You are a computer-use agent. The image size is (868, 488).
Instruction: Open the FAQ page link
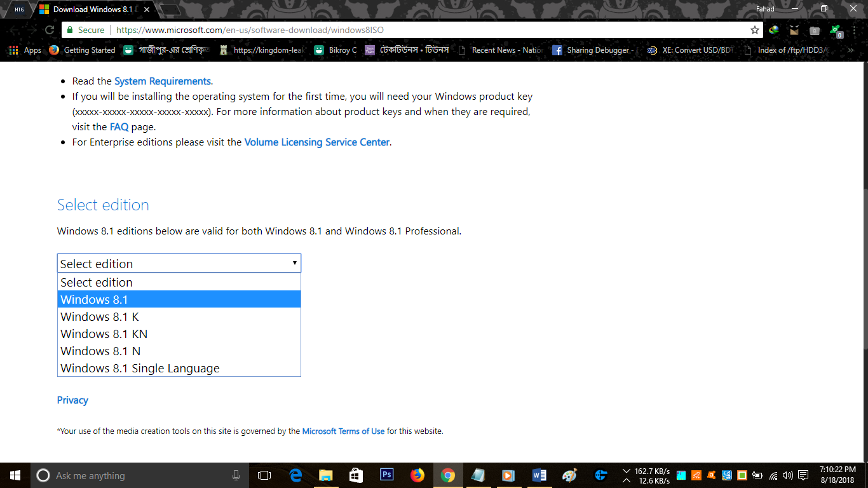tap(119, 127)
